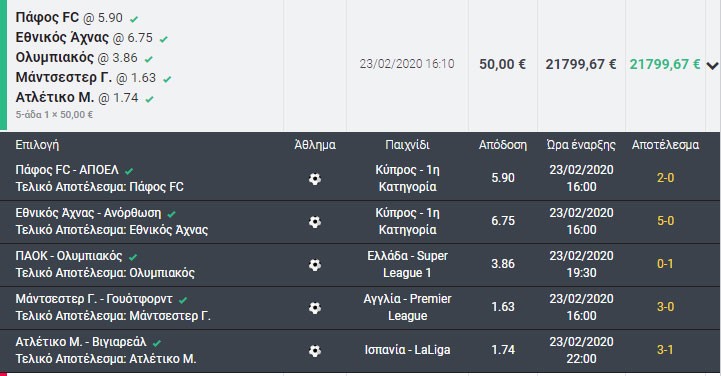
Task: Click green tick after Ατλέτικο Μ. - Βιγιαρεάλ
Action: (157, 343)
